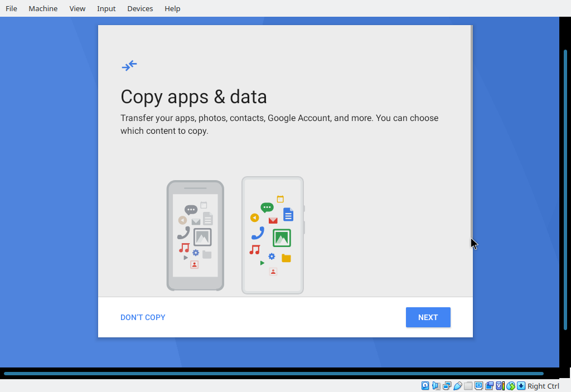Viewport: 571px width, 392px height.
Task: Click the horizontal scrollbar of the VM window
Action: (274, 374)
